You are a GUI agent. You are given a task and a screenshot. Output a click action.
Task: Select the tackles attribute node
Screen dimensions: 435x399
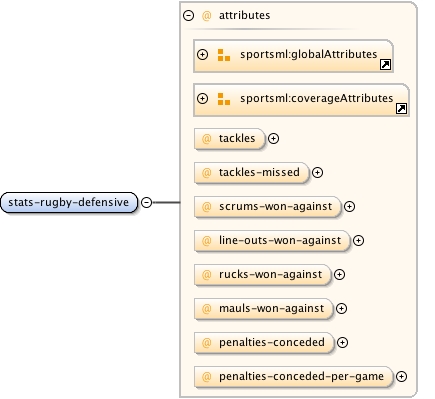[229, 138]
